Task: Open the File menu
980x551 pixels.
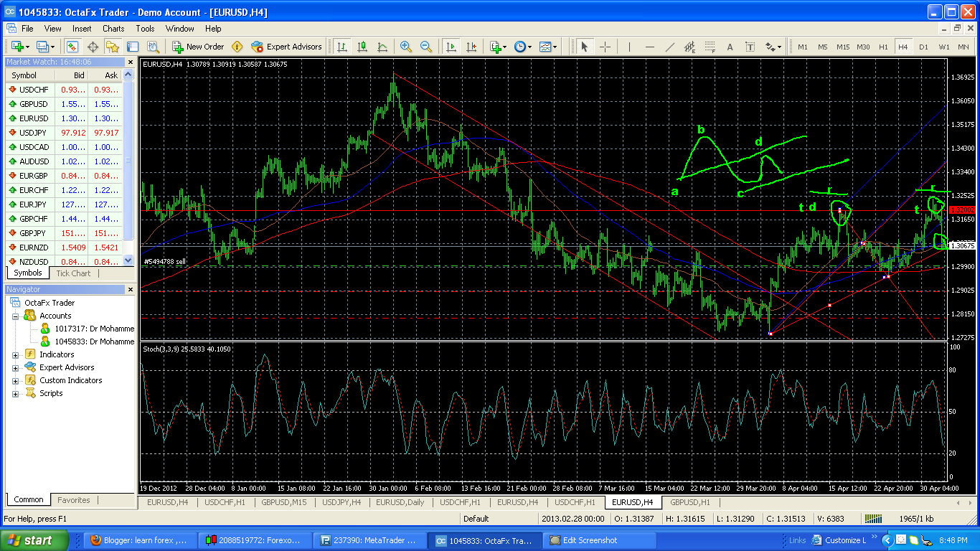Action: pyautogui.click(x=27, y=29)
